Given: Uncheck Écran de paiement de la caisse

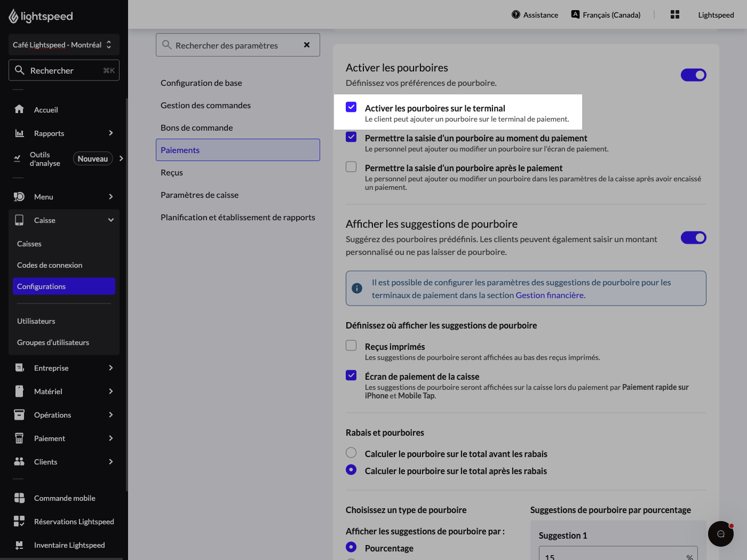Looking at the screenshot, I should pos(351,375).
